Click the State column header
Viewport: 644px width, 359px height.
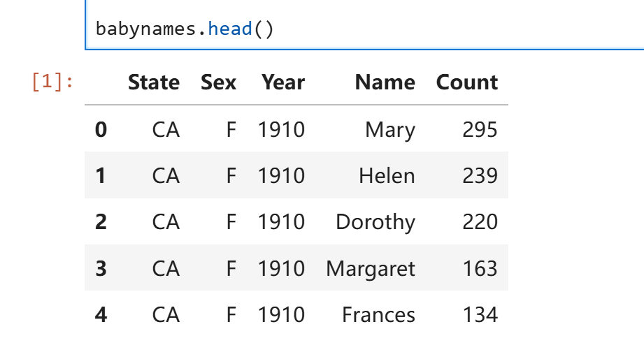[x=154, y=82]
